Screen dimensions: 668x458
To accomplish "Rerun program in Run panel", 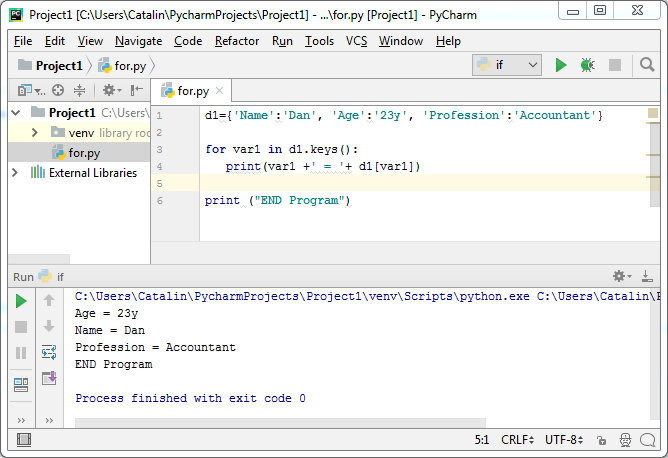I will [21, 301].
